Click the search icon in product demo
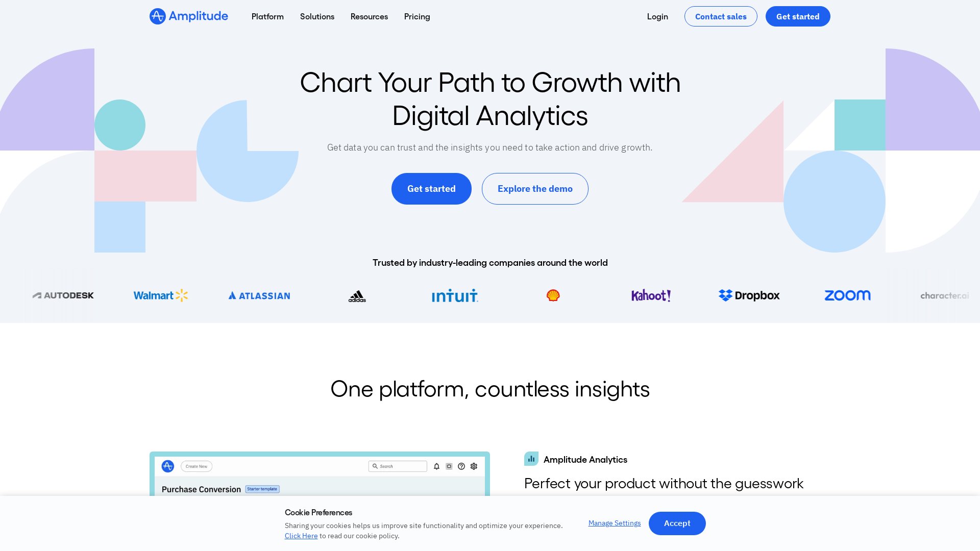This screenshot has width=980, height=551. point(375,466)
